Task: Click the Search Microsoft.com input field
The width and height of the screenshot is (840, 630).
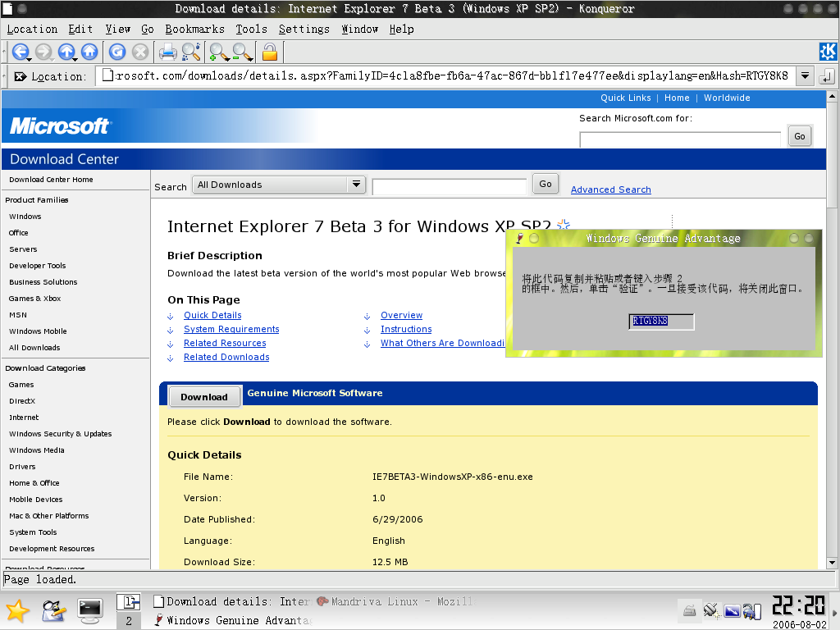Action: pyautogui.click(x=680, y=139)
